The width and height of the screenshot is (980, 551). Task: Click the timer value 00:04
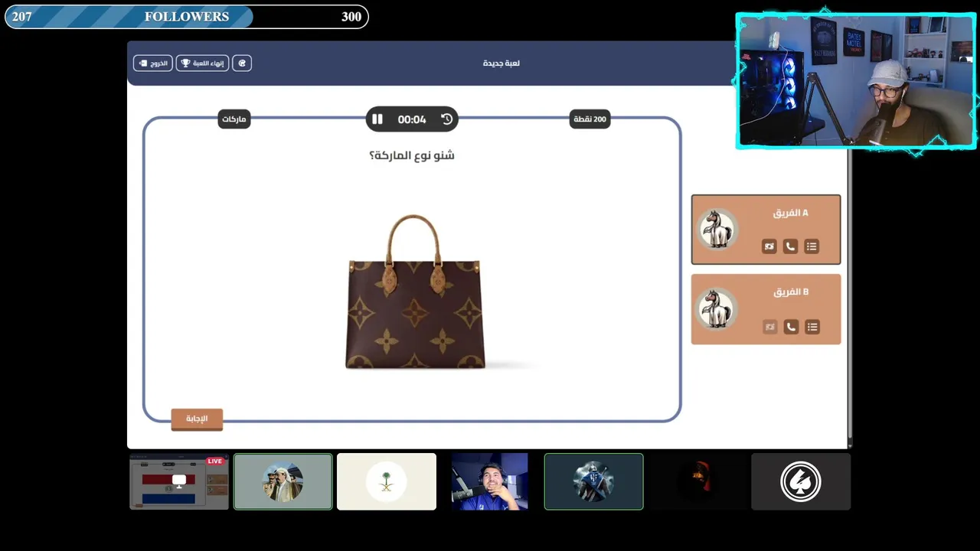[x=412, y=119]
